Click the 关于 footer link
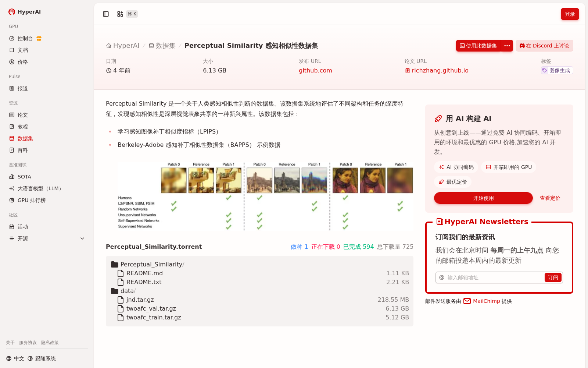 pos(10,343)
